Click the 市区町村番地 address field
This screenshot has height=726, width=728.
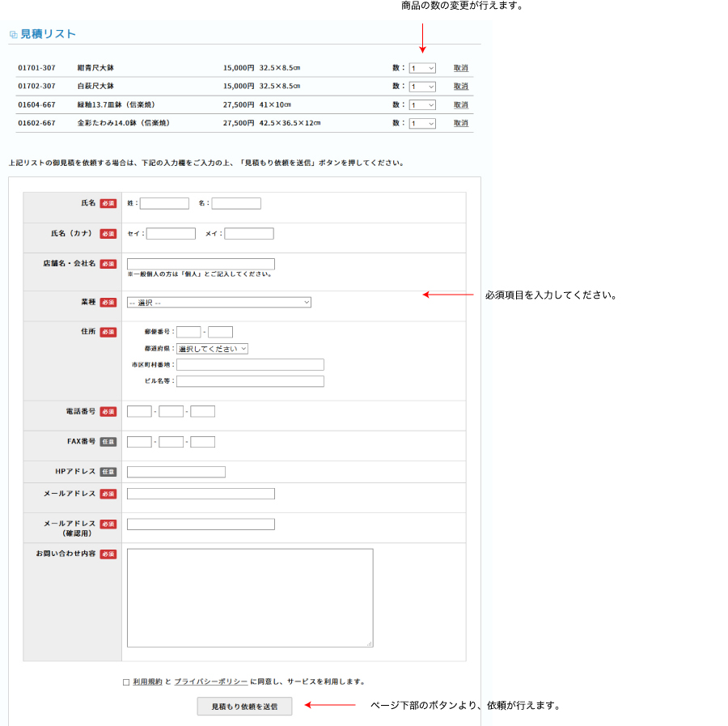click(x=250, y=365)
